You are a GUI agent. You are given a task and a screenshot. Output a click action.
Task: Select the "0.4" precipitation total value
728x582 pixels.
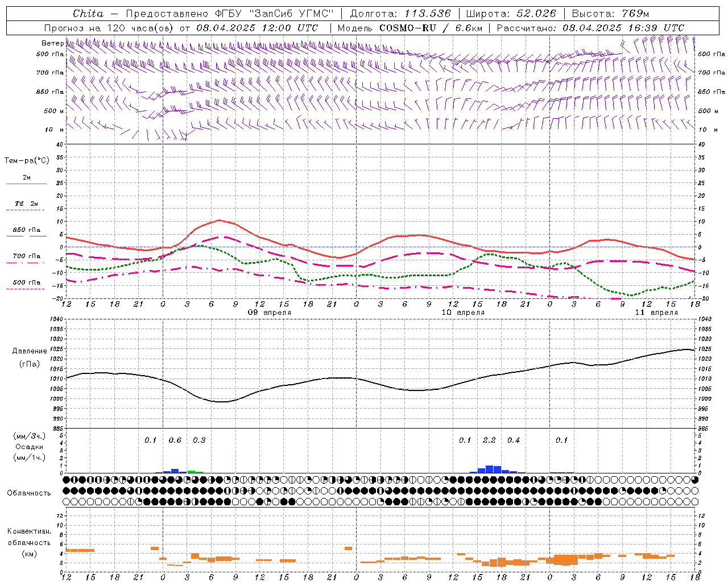[514, 440]
